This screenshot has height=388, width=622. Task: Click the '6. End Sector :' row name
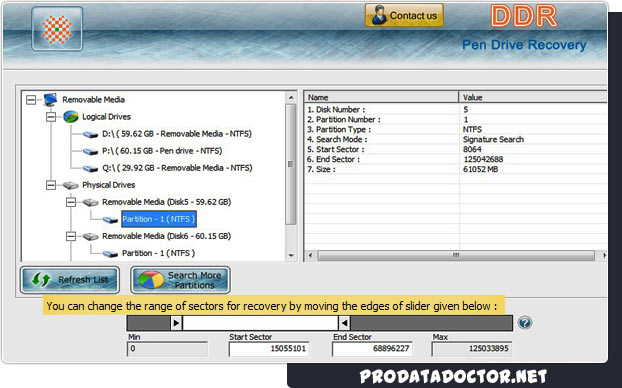(333, 159)
